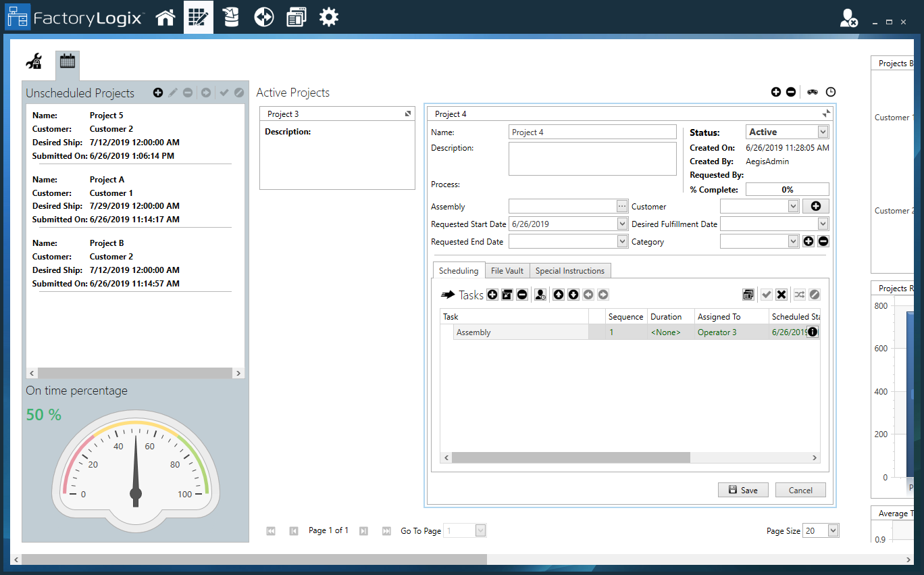Click the settings gear in top bar

[329, 18]
